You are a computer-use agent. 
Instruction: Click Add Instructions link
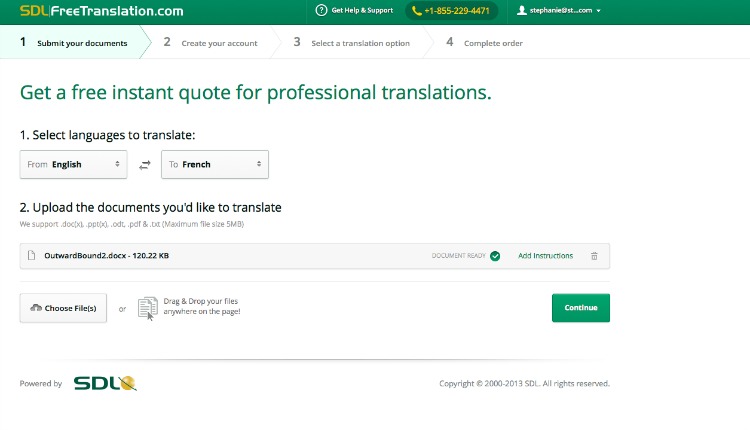coord(545,256)
